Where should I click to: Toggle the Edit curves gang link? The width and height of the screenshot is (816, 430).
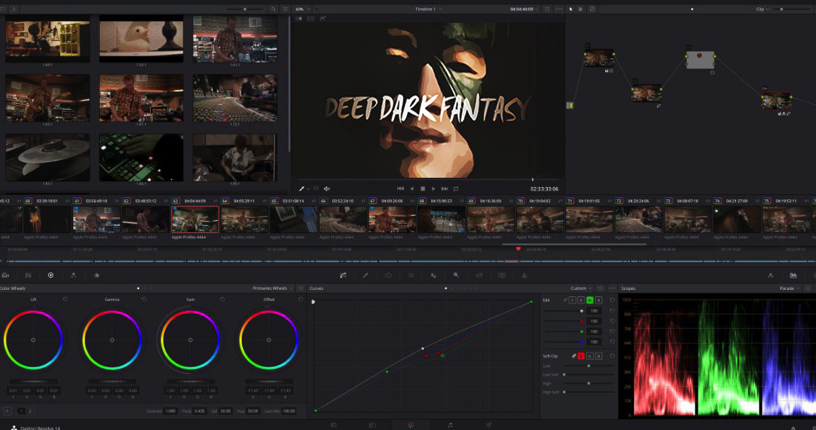(565, 300)
